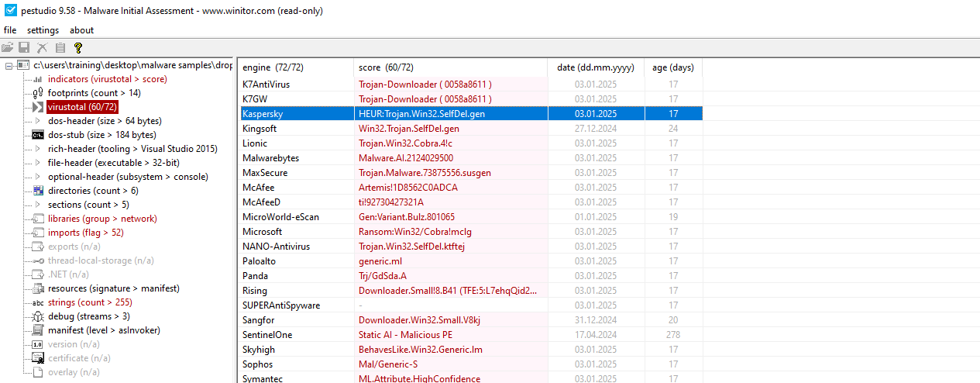Click the footprints icon in the tree
This screenshot has height=383, width=980.
pyautogui.click(x=37, y=93)
